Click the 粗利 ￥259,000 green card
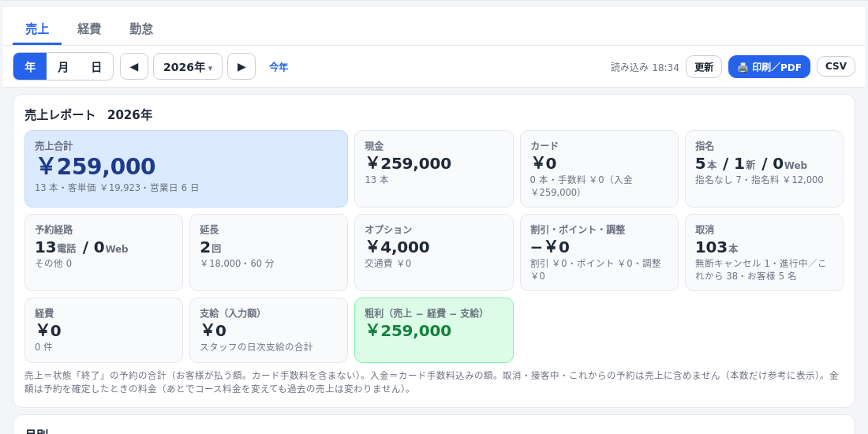This screenshot has height=434, width=868. click(433, 331)
